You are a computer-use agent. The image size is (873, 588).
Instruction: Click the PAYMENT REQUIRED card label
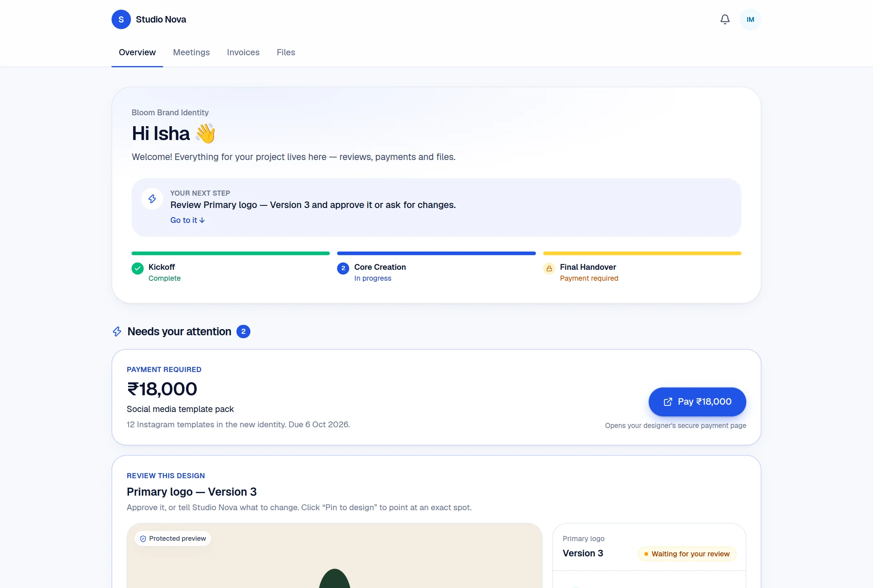164,370
